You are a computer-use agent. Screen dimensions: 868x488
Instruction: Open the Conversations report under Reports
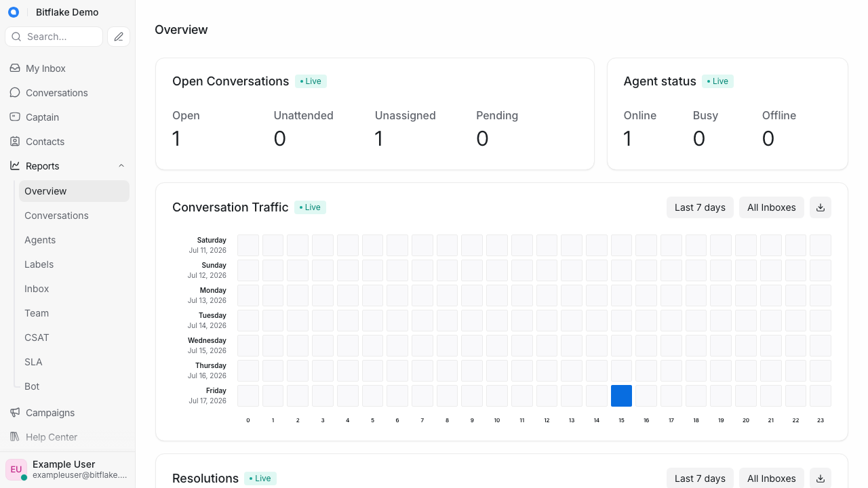[74, 216]
